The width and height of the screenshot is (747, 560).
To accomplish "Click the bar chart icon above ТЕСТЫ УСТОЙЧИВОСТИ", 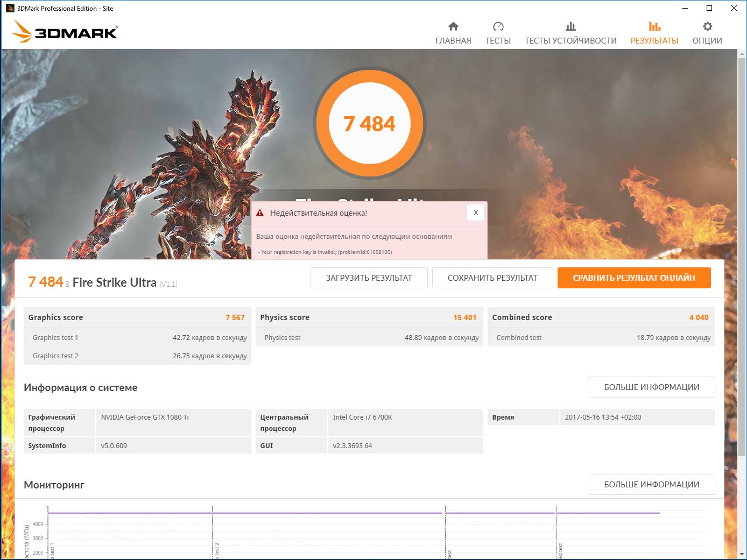I will [570, 26].
